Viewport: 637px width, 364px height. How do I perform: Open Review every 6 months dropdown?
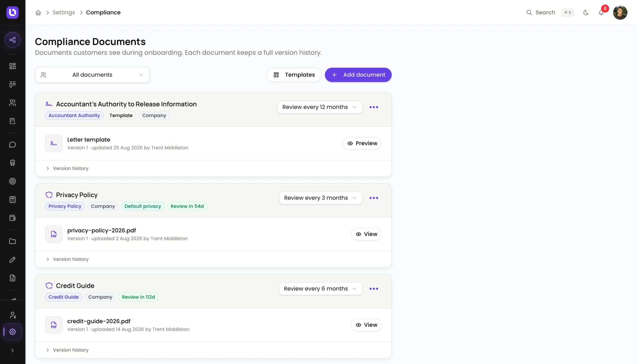(320, 289)
